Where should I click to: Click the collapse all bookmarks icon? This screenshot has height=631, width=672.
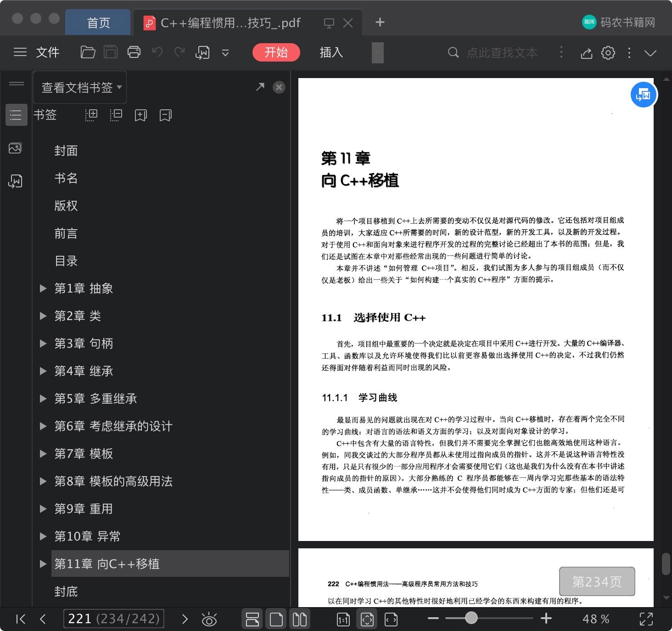point(116,115)
